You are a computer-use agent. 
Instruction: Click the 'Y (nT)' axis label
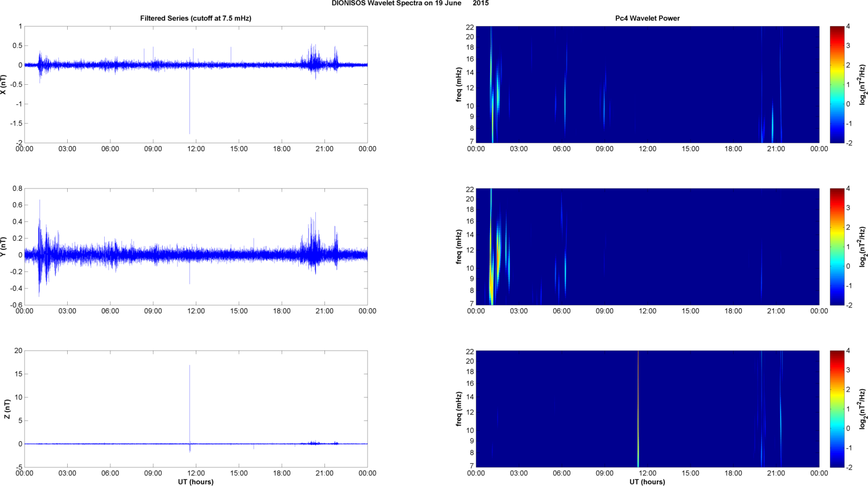[x=4, y=246]
